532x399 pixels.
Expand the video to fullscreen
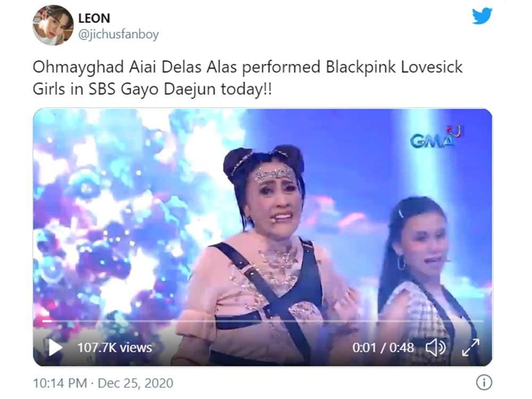(471, 347)
